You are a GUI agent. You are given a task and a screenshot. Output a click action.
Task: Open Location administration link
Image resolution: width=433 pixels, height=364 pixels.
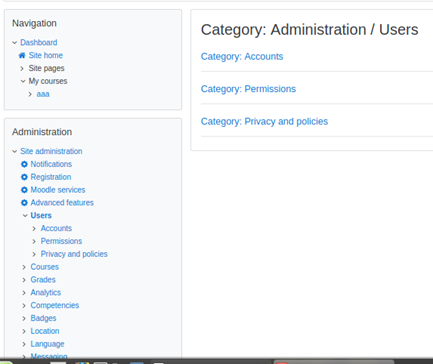pos(45,331)
